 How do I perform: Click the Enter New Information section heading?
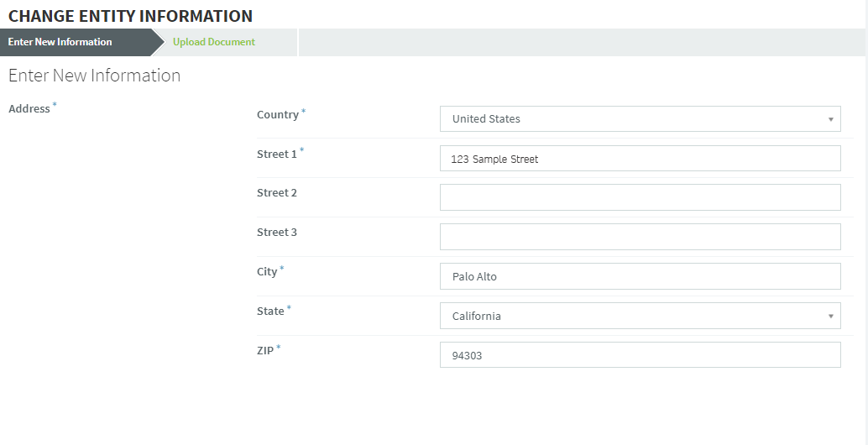pyautogui.click(x=95, y=76)
